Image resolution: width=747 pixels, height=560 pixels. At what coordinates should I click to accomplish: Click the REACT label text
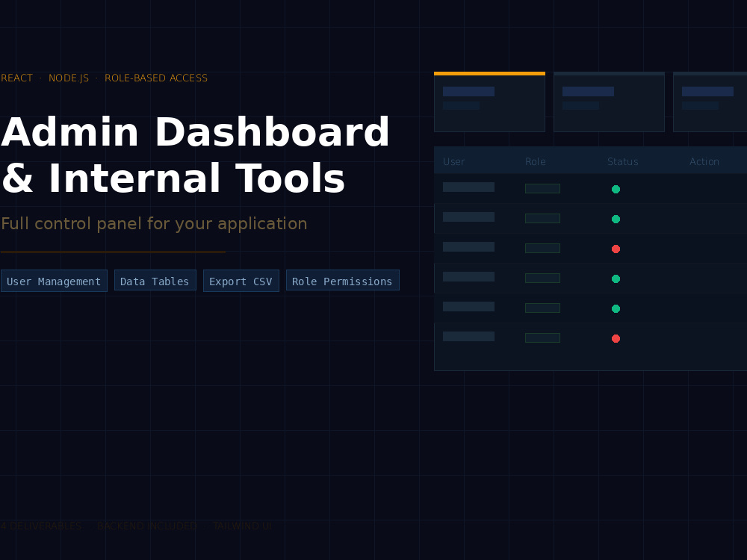coord(16,78)
